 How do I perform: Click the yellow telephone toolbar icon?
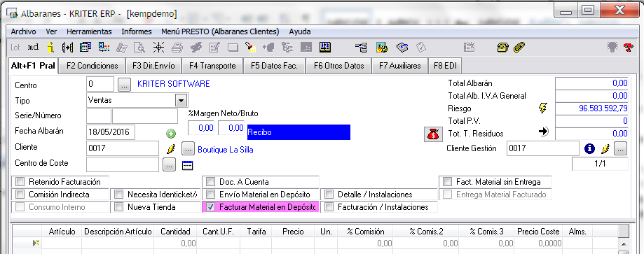(x=502, y=48)
